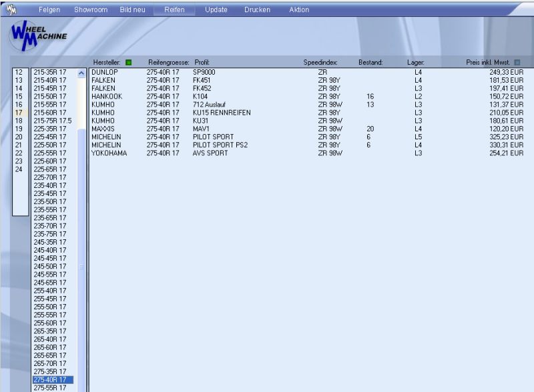The image size is (534, 392).
Task: Select tire size 215-75R 17.5
Action: pos(53,121)
